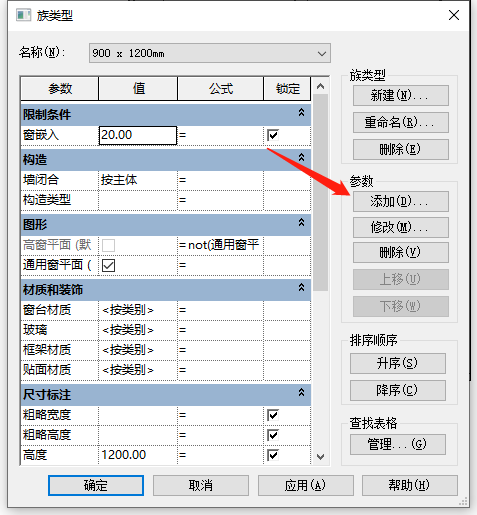The width and height of the screenshot is (477, 515).
Task: Click the disabled 高窗平面 checkbox
Action: (109, 246)
